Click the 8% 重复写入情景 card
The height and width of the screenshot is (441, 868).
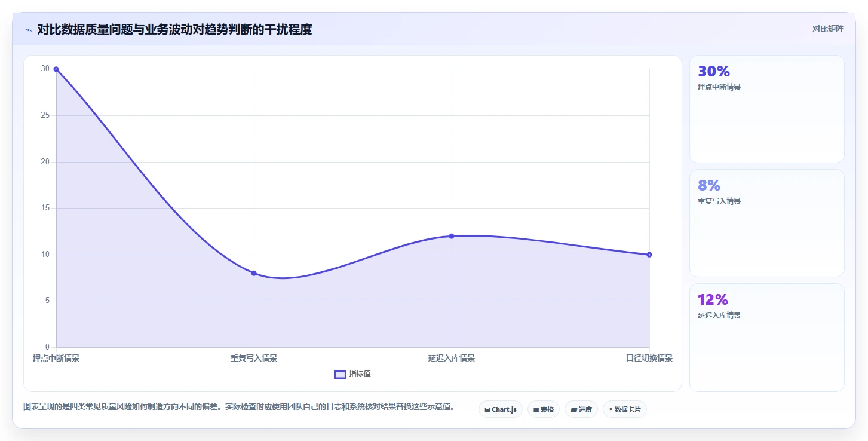click(767, 223)
